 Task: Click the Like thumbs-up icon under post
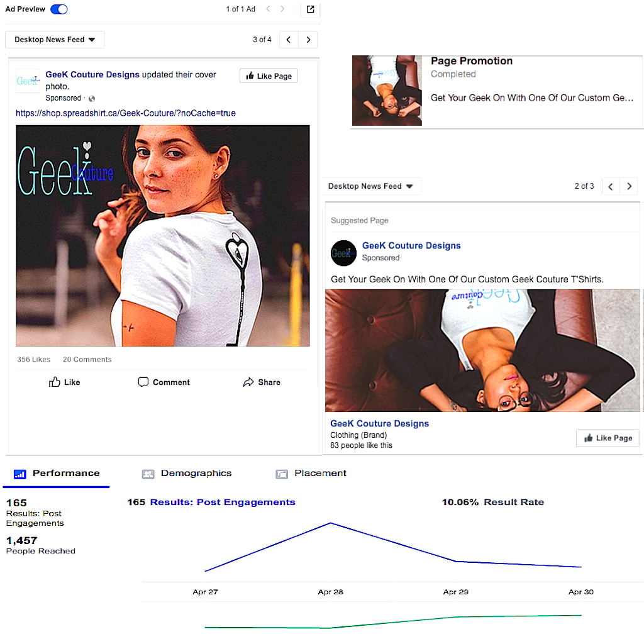point(55,382)
